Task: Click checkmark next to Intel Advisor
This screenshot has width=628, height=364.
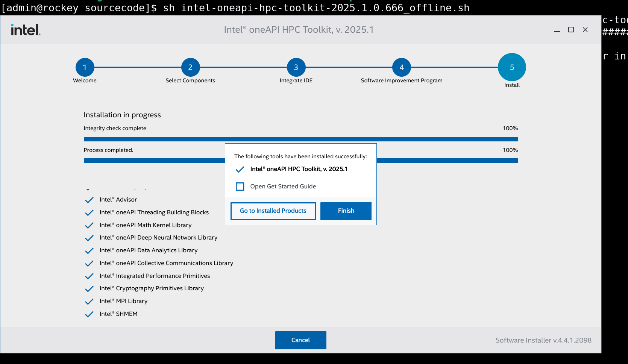Action: pos(89,200)
